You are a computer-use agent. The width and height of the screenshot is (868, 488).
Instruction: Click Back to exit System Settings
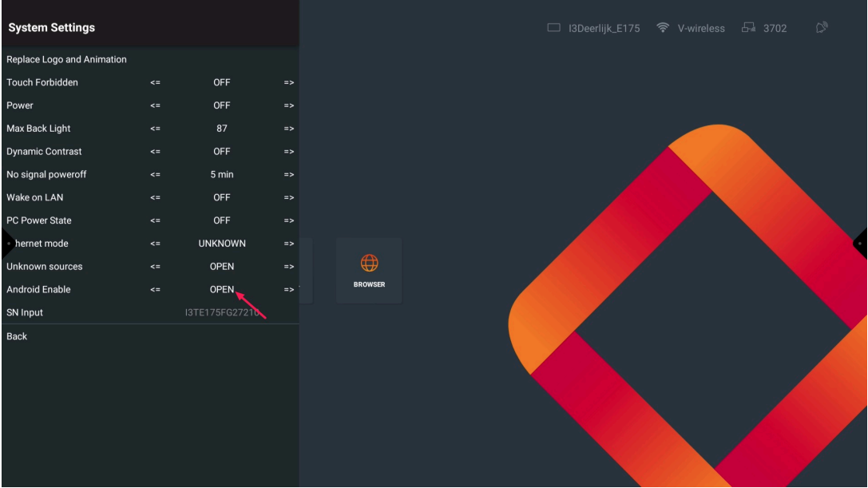pyautogui.click(x=17, y=336)
